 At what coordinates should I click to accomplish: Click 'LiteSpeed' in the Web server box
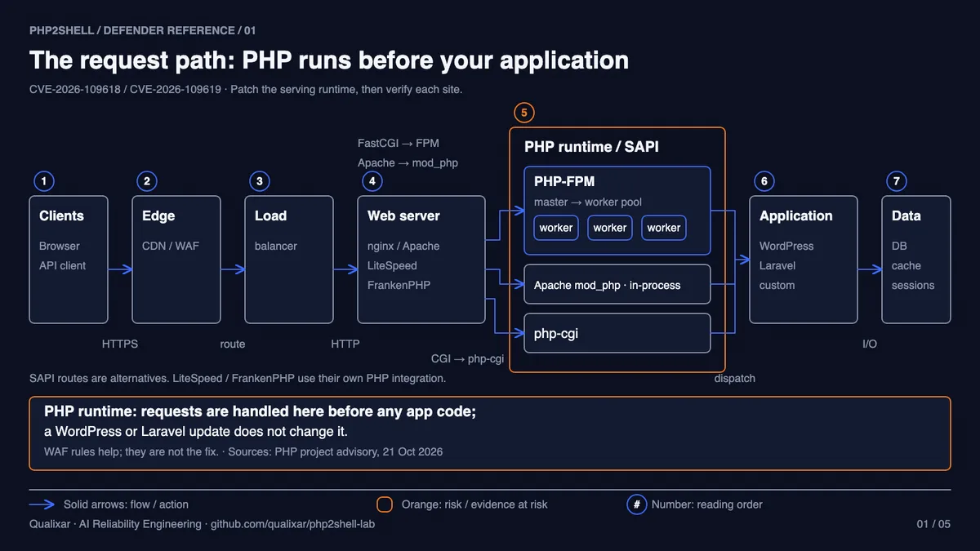392,265
